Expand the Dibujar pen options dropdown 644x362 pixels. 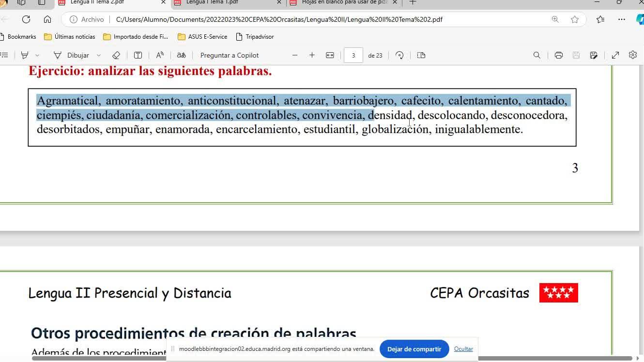(x=99, y=55)
